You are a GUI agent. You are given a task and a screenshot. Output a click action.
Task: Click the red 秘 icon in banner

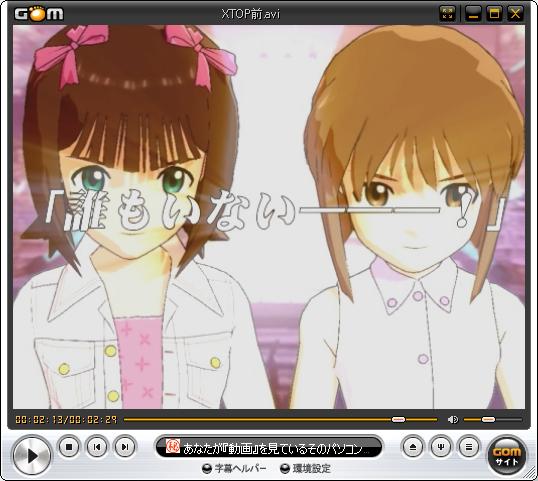pyautogui.click(x=173, y=446)
